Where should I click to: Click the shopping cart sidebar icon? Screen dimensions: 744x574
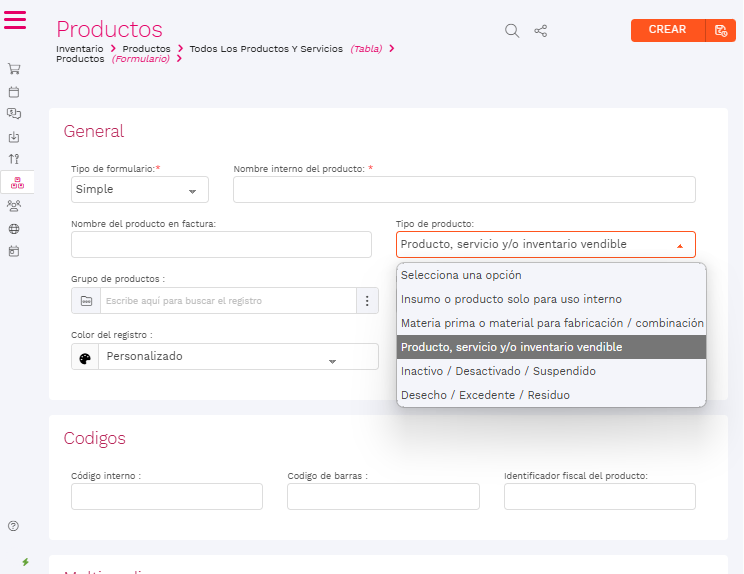click(x=14, y=69)
